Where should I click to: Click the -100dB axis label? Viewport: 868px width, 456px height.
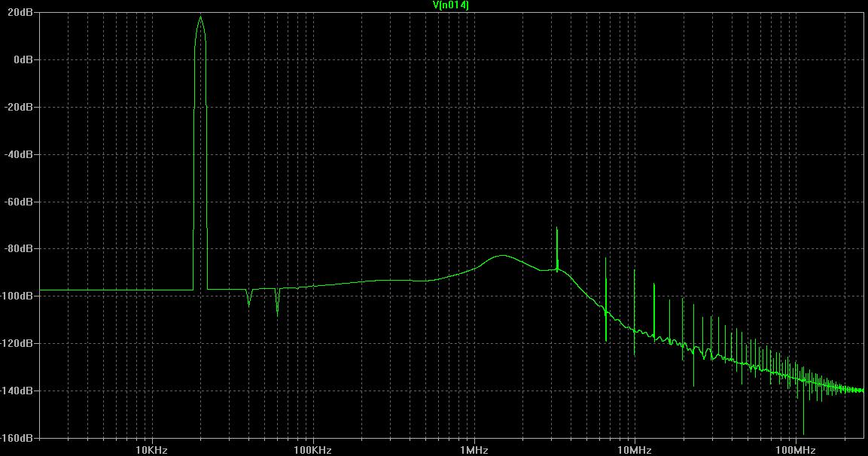[x=17, y=296]
